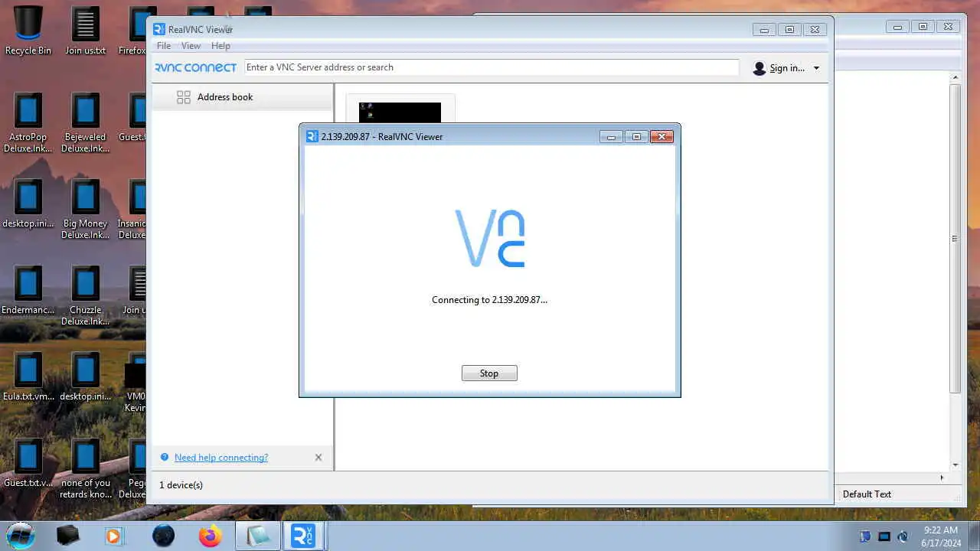Click the blue help question icon
Image resolution: width=980 pixels, height=551 pixels.
click(164, 458)
